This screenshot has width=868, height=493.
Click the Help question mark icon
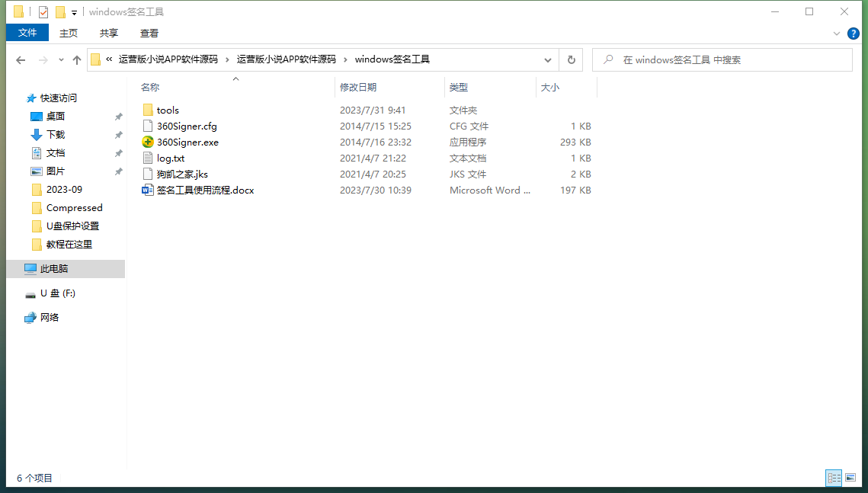pos(854,33)
